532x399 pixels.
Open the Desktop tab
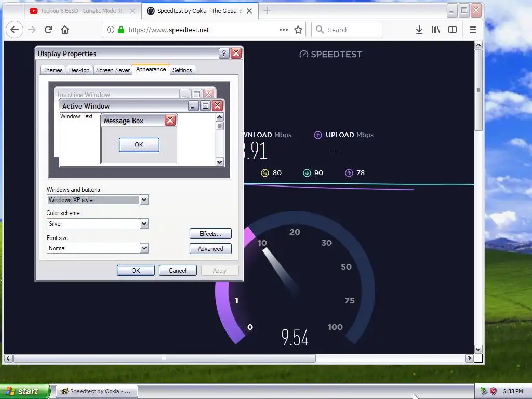[79, 70]
